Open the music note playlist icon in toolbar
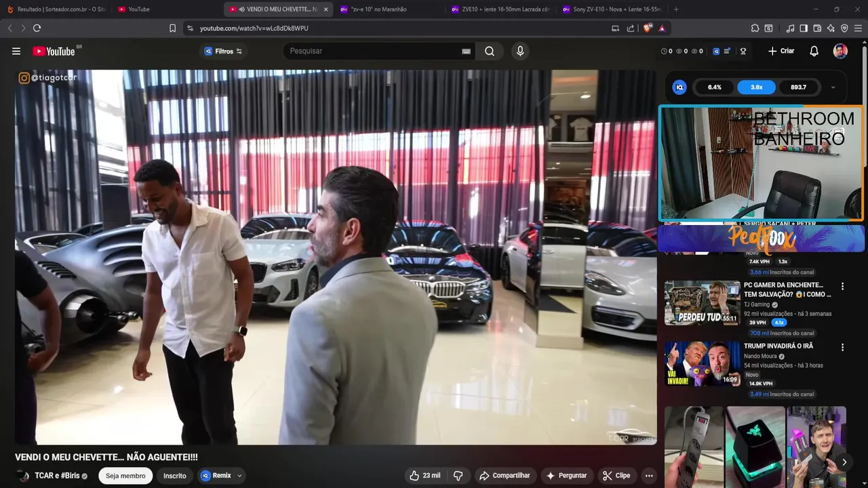 click(x=790, y=28)
